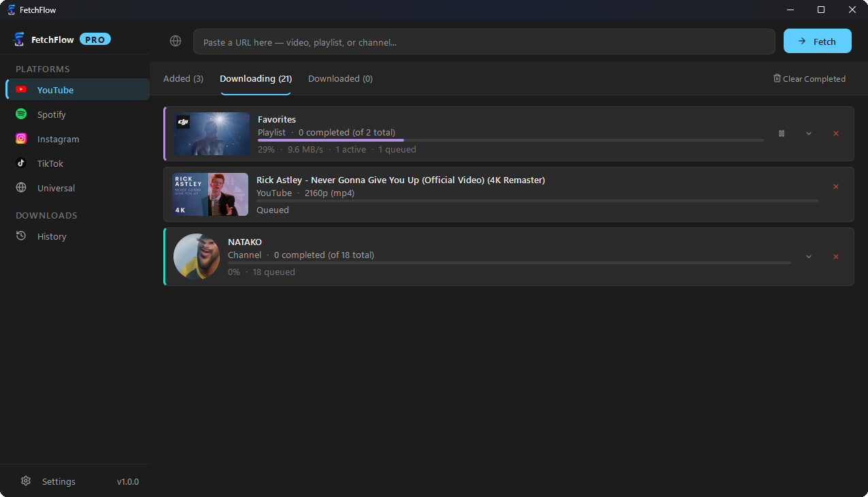Click the "2160p (mp4)" quality text
Viewport: 868px width, 497px height.
(329, 193)
